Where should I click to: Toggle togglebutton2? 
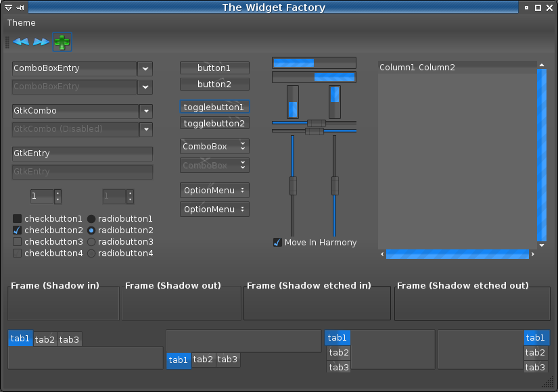coord(214,123)
